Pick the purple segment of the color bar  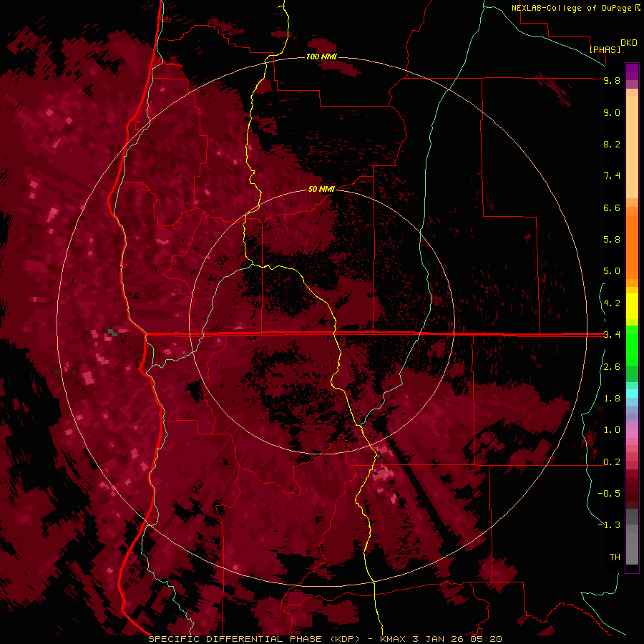[632, 72]
